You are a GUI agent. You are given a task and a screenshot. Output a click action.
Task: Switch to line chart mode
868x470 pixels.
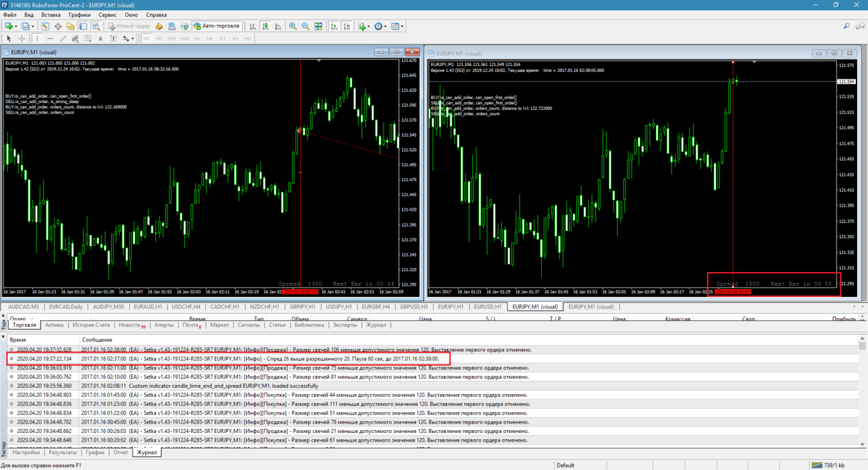[x=278, y=26]
